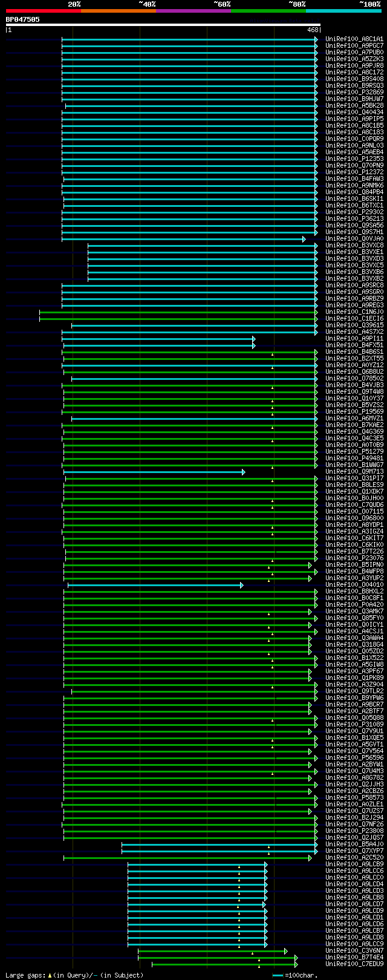Select hit label UniRef100_B9S408
Image resolution: width=387 pixels, height=980 pixels.
click(354, 79)
